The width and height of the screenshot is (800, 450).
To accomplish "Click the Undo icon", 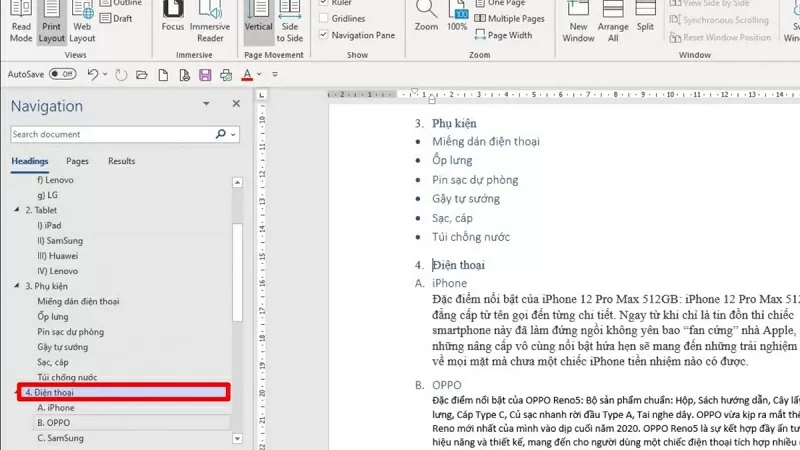I will pos(92,74).
